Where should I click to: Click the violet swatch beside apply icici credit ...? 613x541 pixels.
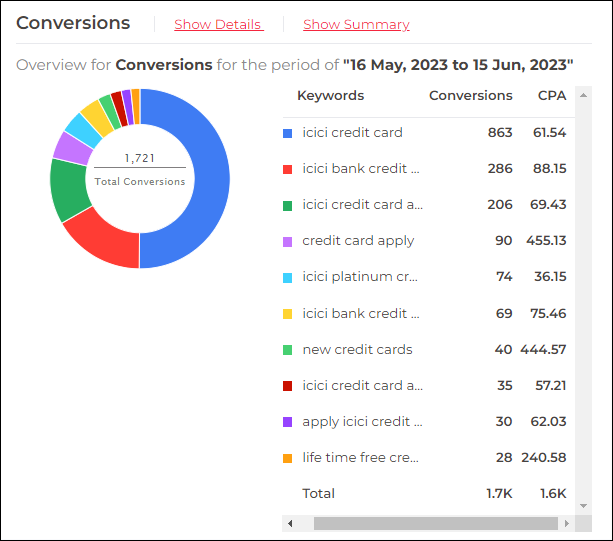pos(287,422)
